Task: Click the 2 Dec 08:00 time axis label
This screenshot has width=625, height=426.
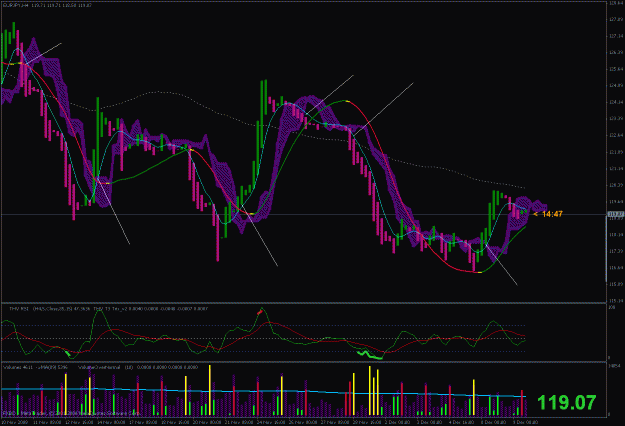Action: [397, 422]
